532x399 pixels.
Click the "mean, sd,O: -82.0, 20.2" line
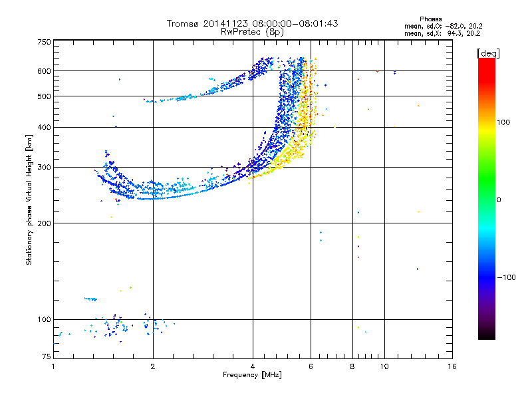click(443, 26)
